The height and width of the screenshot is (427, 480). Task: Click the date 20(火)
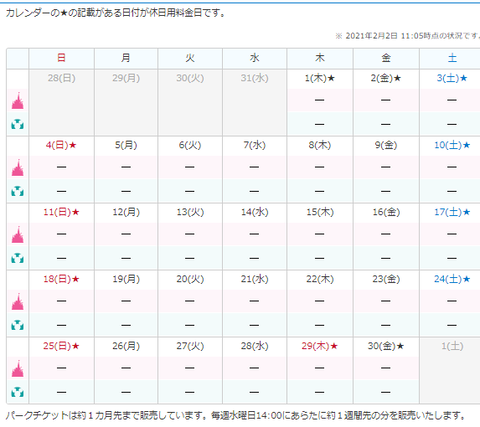tap(190, 279)
